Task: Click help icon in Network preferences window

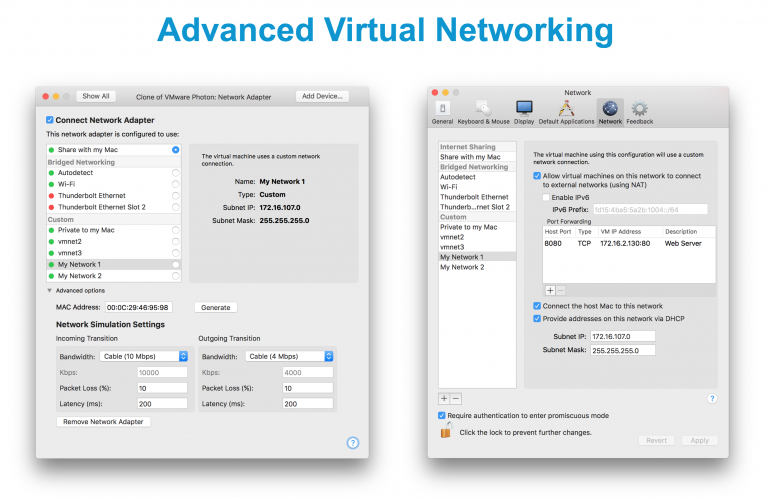Action: (712, 398)
